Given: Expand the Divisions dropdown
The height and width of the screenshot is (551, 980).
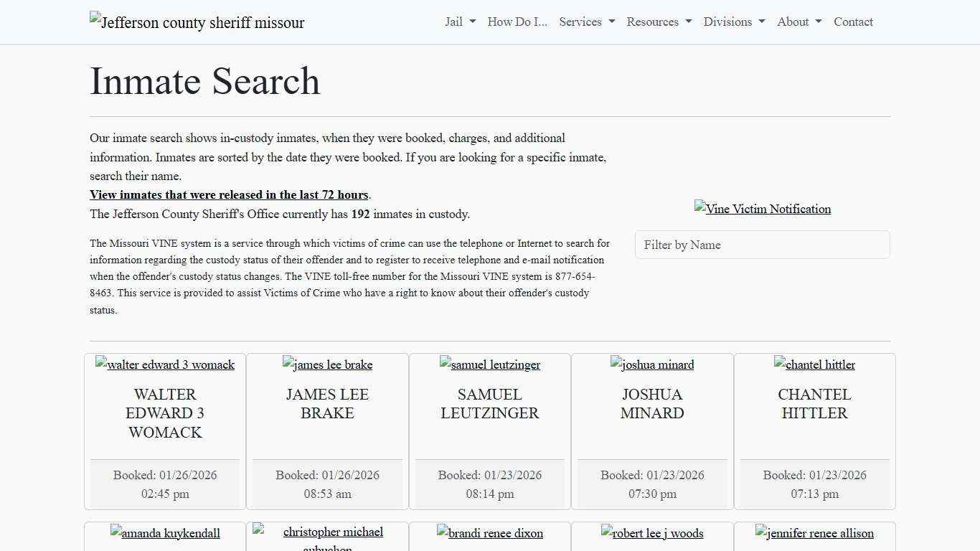Looking at the screenshot, I should coord(733,22).
